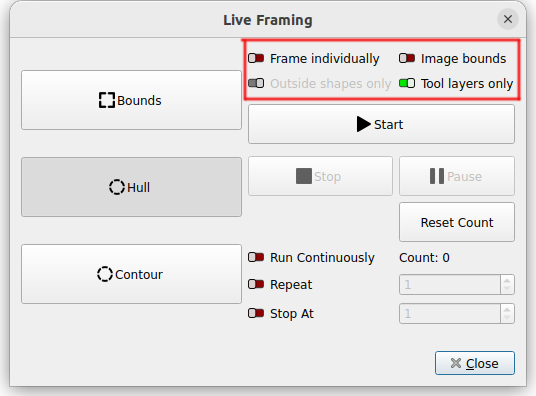Viewport: 536px width, 396px height.
Task: Enable the Stop At switch
Action: 256,313
